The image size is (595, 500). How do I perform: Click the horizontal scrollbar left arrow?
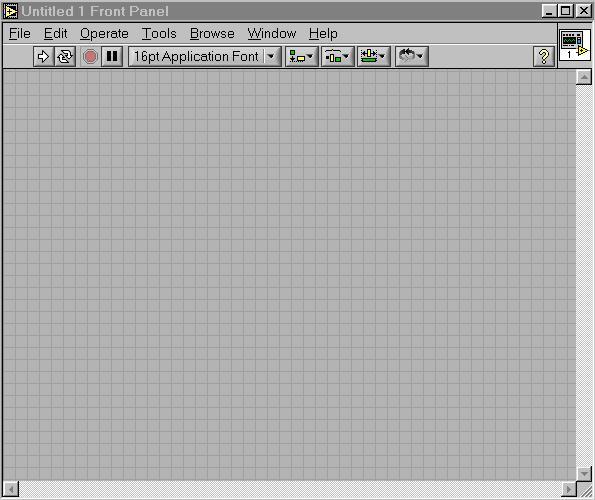[11, 489]
